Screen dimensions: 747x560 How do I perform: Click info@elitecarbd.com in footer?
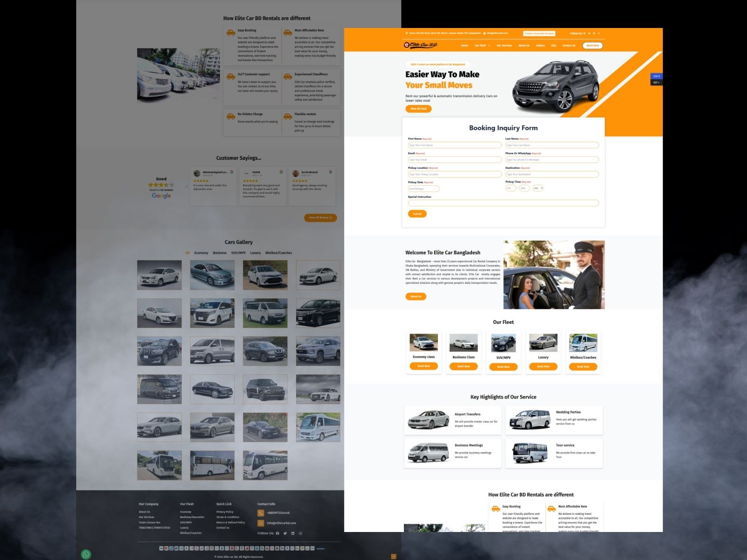click(282, 523)
